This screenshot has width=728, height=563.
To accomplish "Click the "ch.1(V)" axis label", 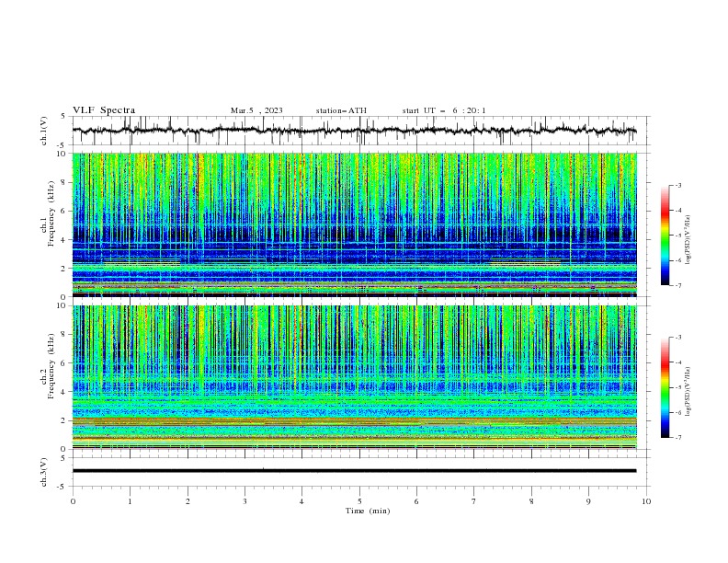I will point(44,131).
